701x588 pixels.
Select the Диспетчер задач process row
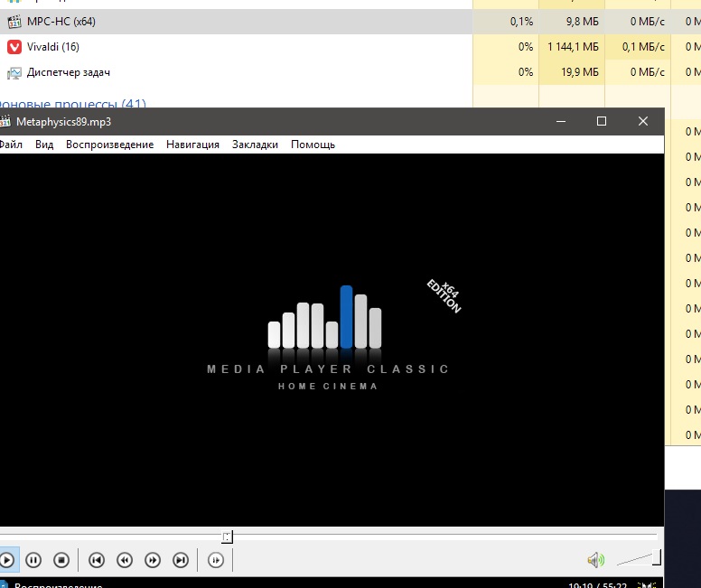click(350, 72)
